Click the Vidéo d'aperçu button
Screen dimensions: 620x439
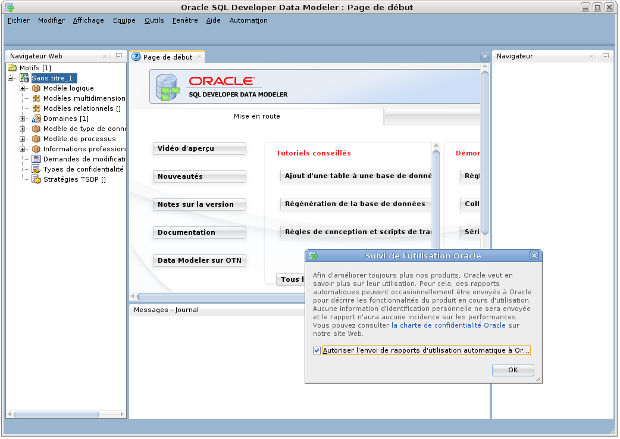(199, 148)
